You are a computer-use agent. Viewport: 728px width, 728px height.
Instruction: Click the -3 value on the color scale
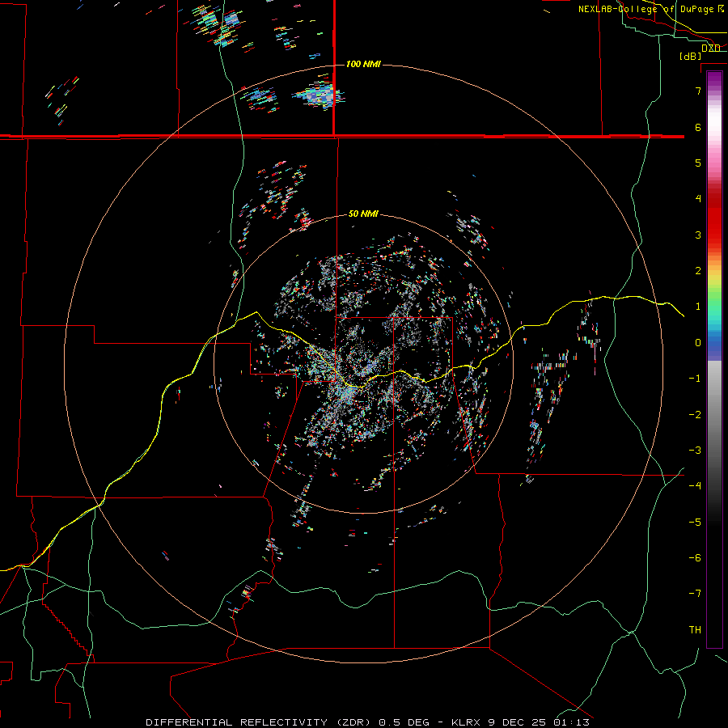click(695, 451)
